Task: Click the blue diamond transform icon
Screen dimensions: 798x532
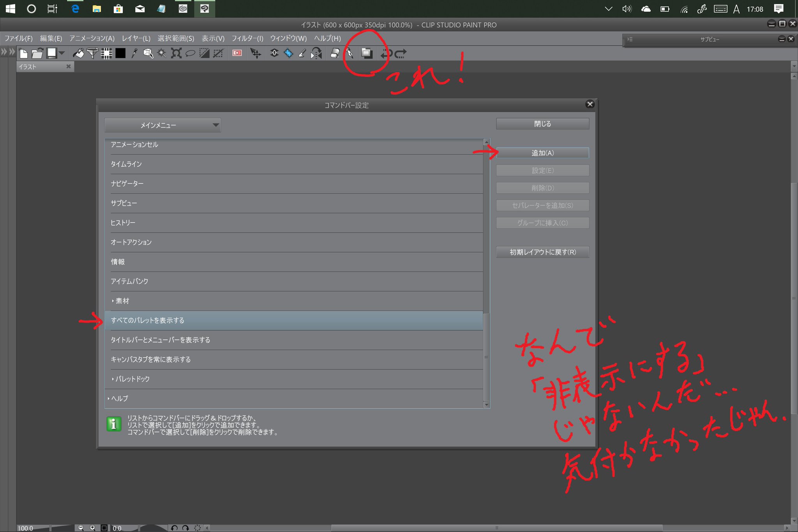Action: (288, 53)
